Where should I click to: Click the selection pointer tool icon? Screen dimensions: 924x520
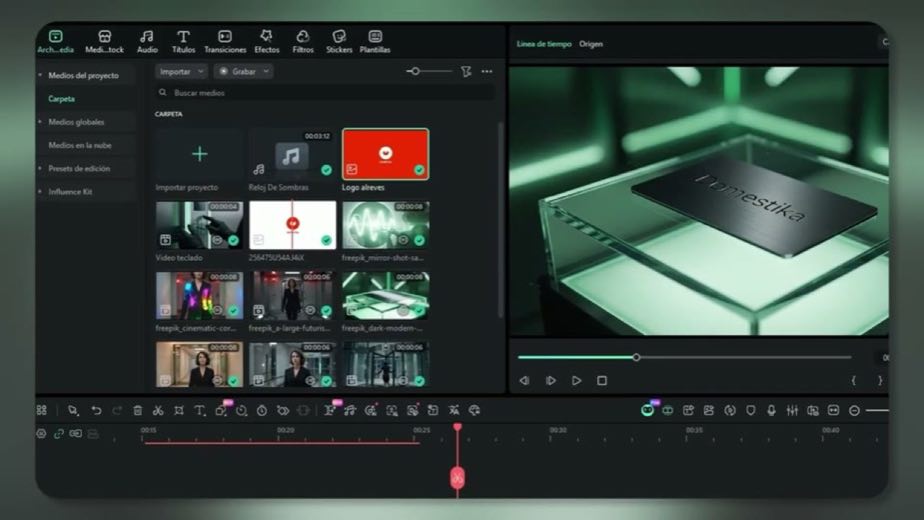[73, 410]
